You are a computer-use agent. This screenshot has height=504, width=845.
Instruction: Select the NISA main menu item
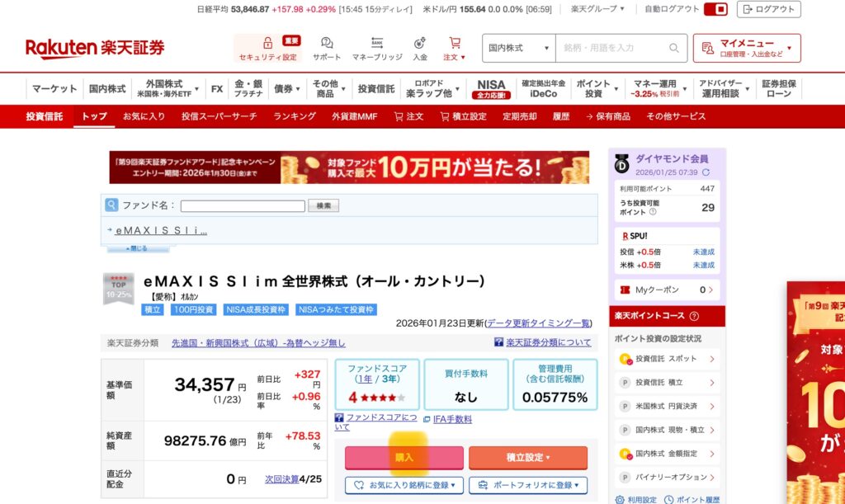[491, 88]
